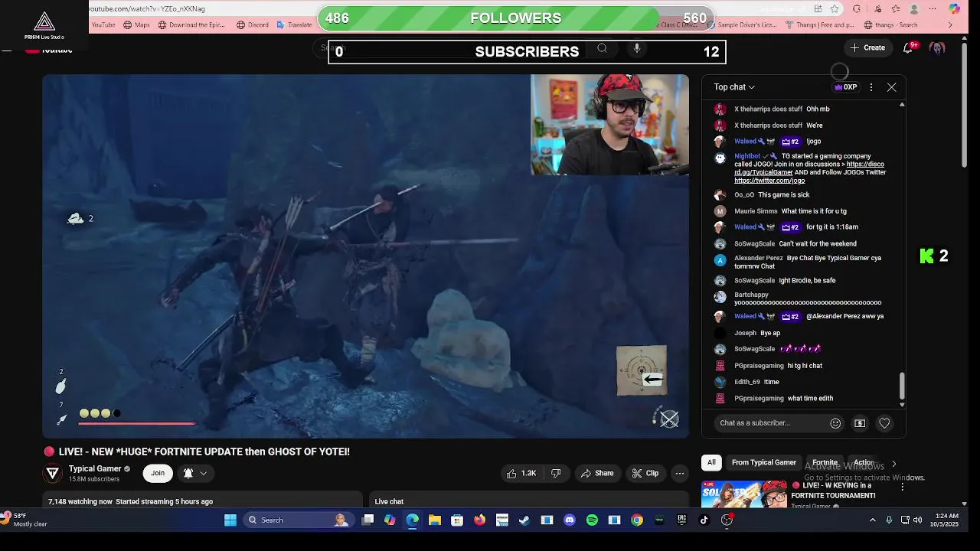Close the live chat panel
Viewport: 980px width, 551px height.
pyautogui.click(x=891, y=87)
